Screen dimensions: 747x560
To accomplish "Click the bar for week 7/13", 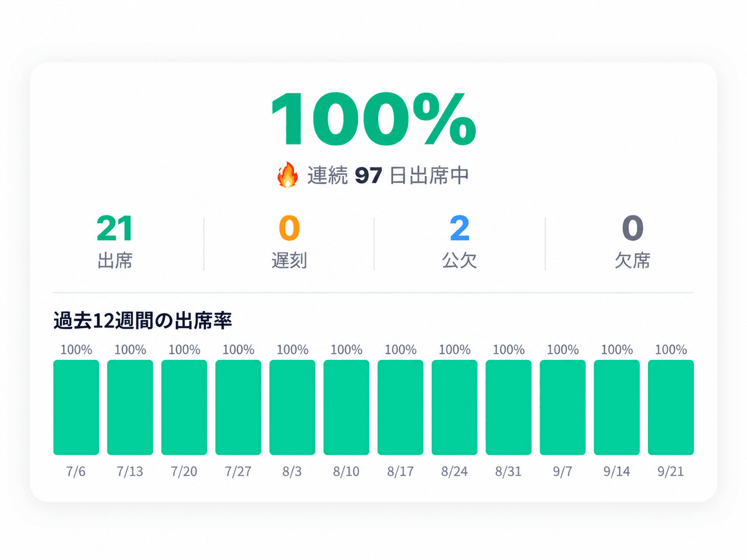I will pyautogui.click(x=130, y=407).
